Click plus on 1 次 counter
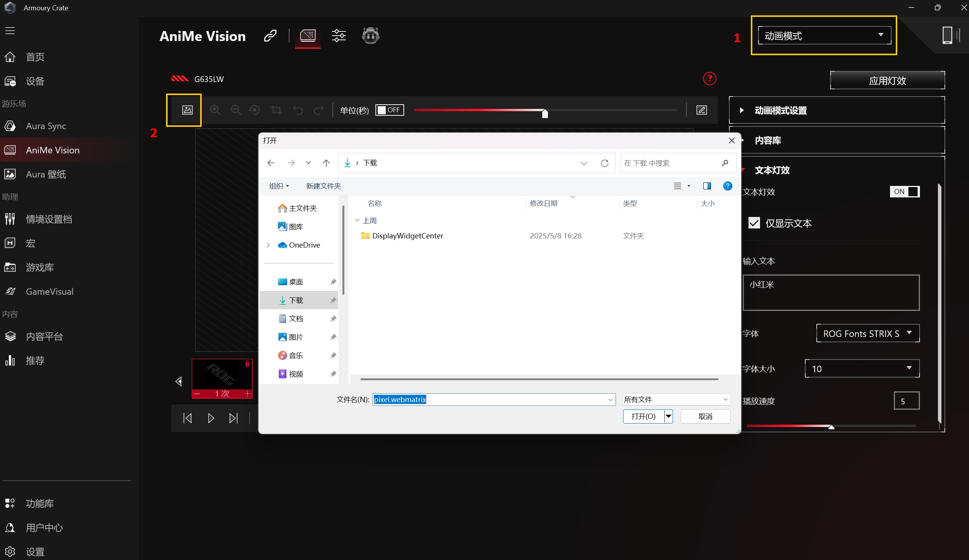Screen dimensions: 969x560 (247, 394)
